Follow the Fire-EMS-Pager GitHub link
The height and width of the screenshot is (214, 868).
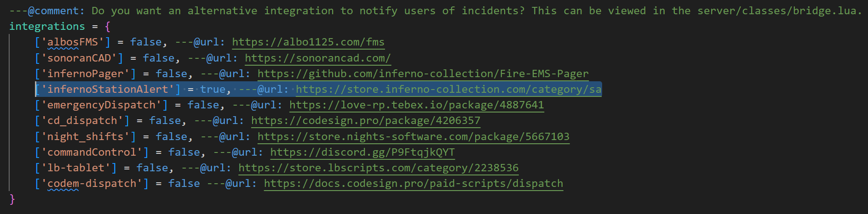click(x=422, y=74)
